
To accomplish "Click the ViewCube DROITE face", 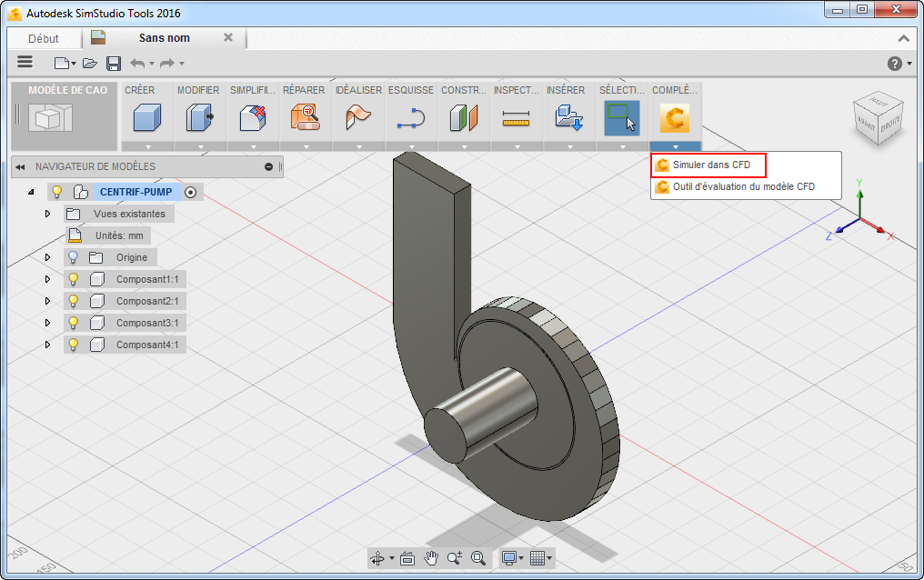I will click(x=889, y=125).
